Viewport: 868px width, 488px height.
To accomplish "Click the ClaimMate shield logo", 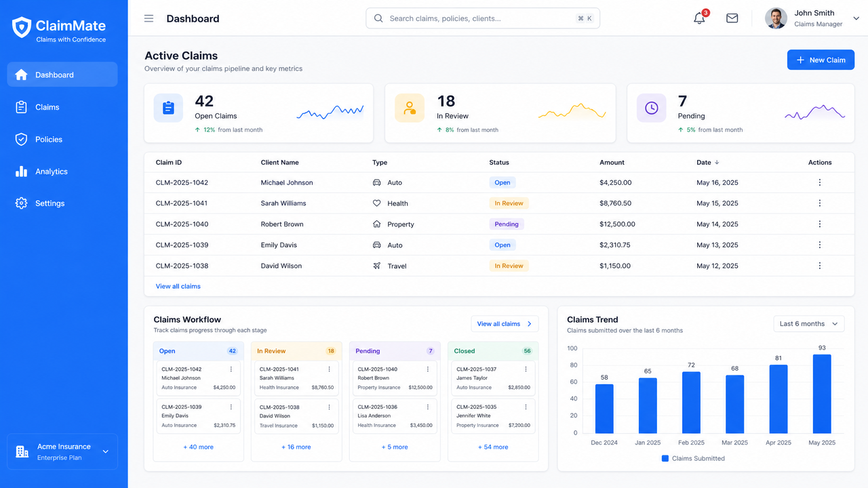I will click(22, 27).
